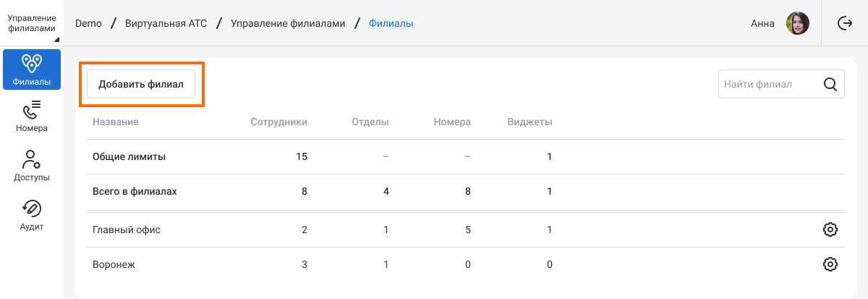Select the Филиалы breadcrumb item
The image size is (868, 299).
point(391,23)
